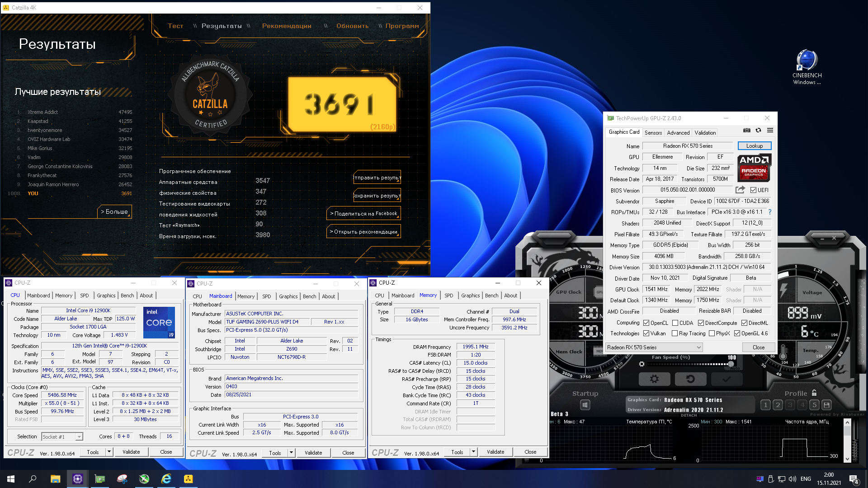Switch to Advanced tab in GPU-Z
The width and height of the screenshot is (868, 488).
[678, 132]
